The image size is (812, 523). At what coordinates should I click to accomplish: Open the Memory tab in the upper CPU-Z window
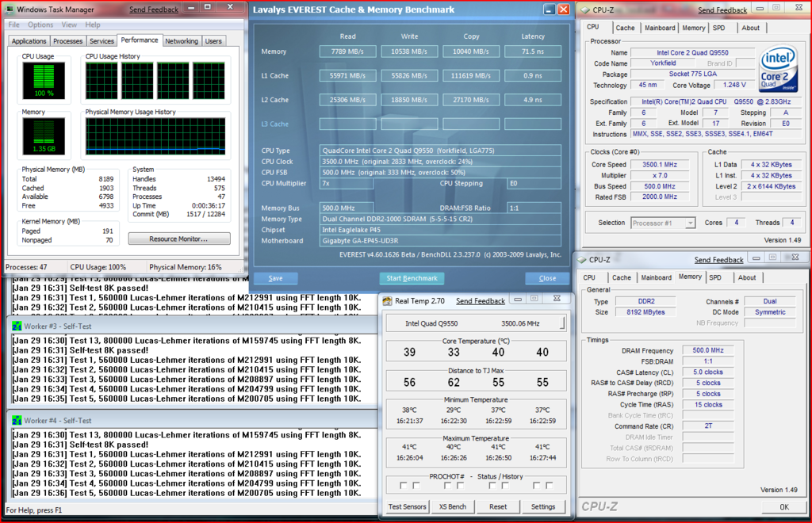point(693,28)
